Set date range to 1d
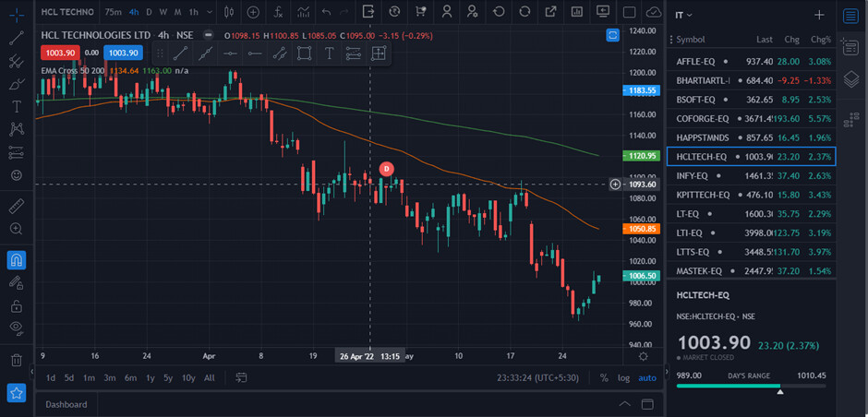This screenshot has width=868, height=417. tap(51, 378)
